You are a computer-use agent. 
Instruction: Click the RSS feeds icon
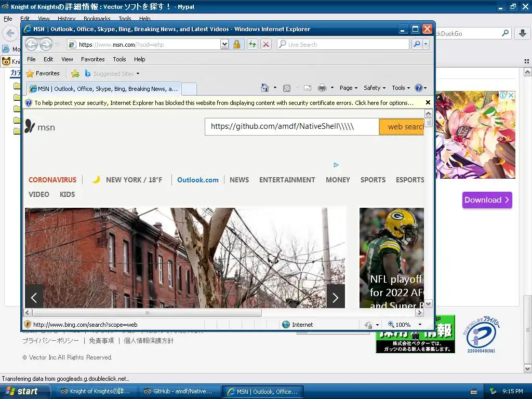287,88
